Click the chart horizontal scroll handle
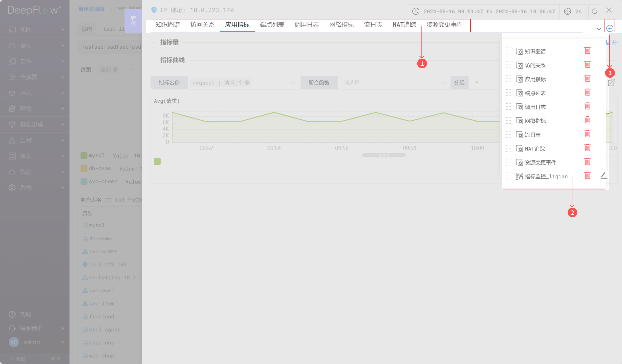The image size is (622, 364). (384, 155)
